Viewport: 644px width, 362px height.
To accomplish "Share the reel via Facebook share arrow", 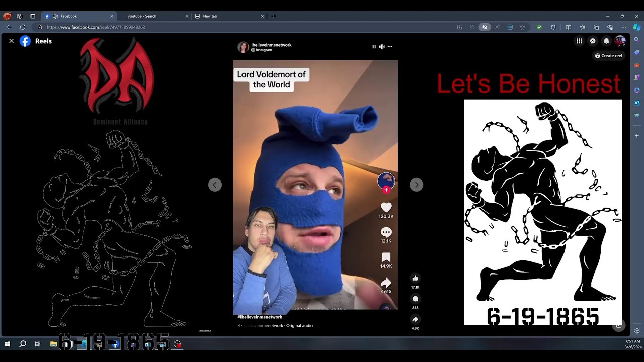I will (415, 319).
